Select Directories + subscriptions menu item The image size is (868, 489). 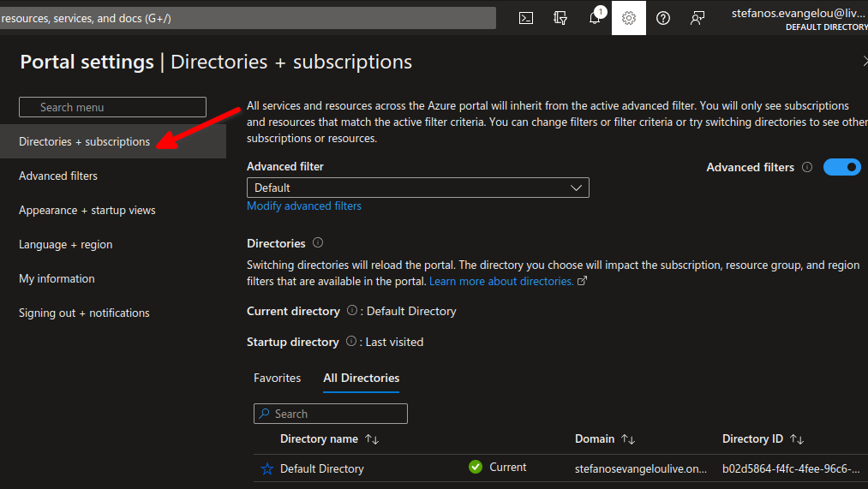(x=113, y=141)
